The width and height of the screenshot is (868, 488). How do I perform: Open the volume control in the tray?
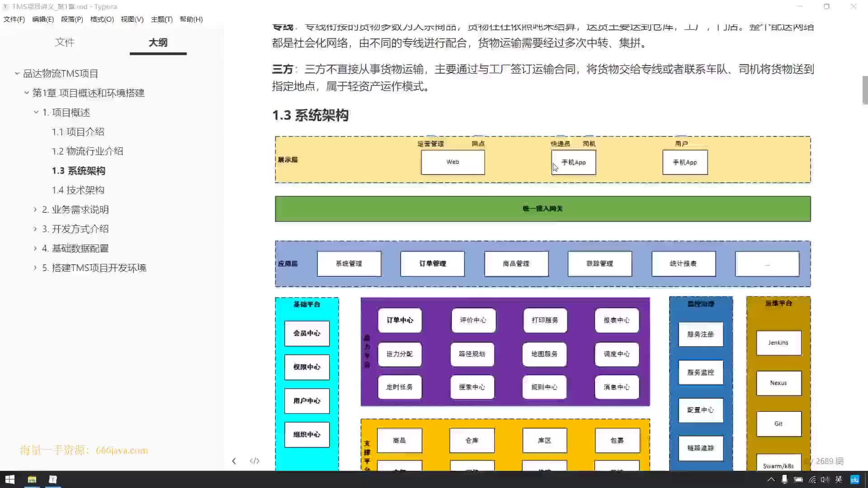click(825, 479)
